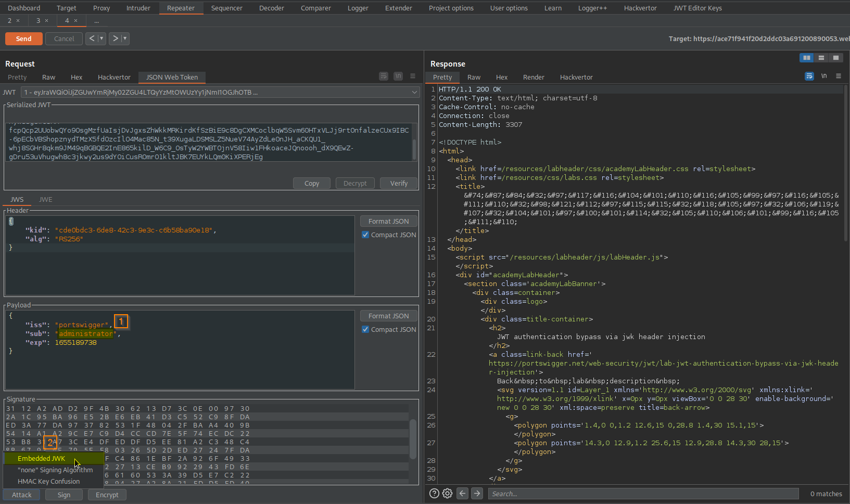Viewport: 850px width, 504px height.
Task: Close Repeater tab 4
Action: click(75, 21)
